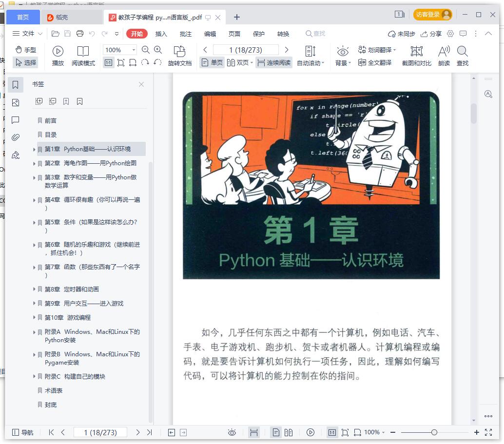Click the eye-care mode icon in status bar
Viewport: 504px width, 444px height.
(232, 432)
